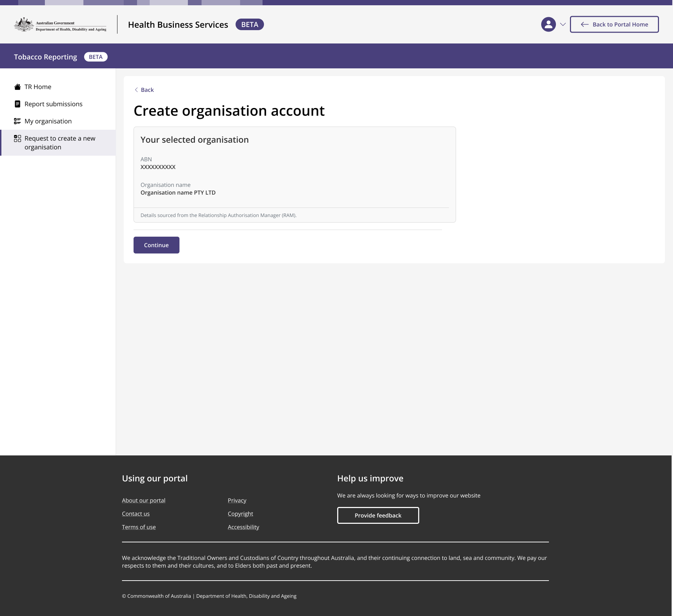Click the Report submissions document icon
This screenshot has height=616, width=673.
point(17,104)
